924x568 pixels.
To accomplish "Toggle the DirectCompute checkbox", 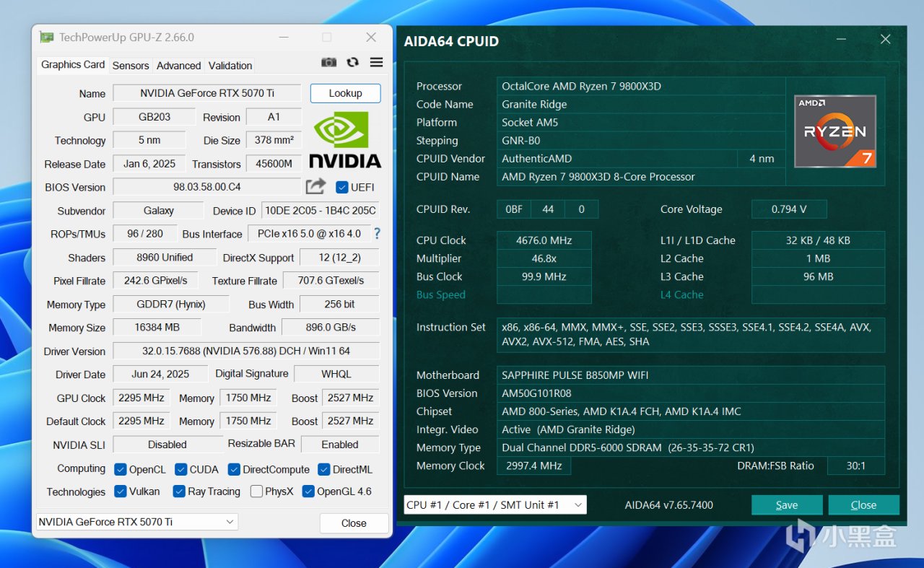I will [234, 469].
